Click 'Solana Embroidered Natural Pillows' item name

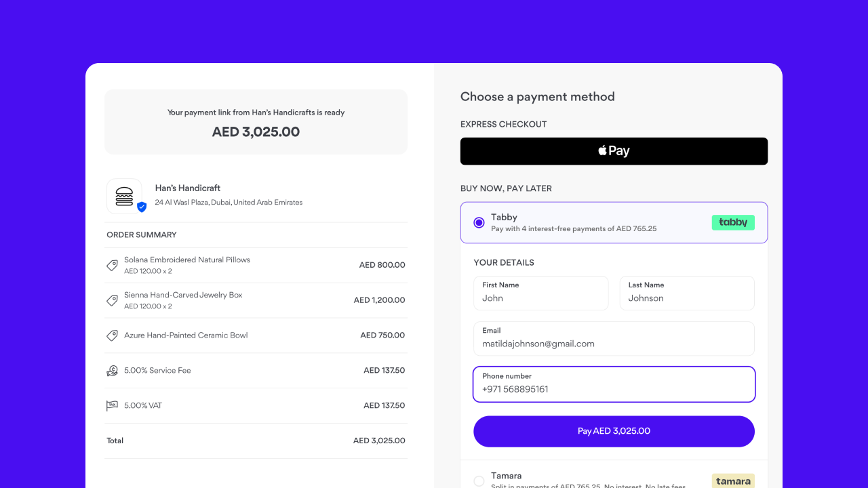[x=187, y=260]
